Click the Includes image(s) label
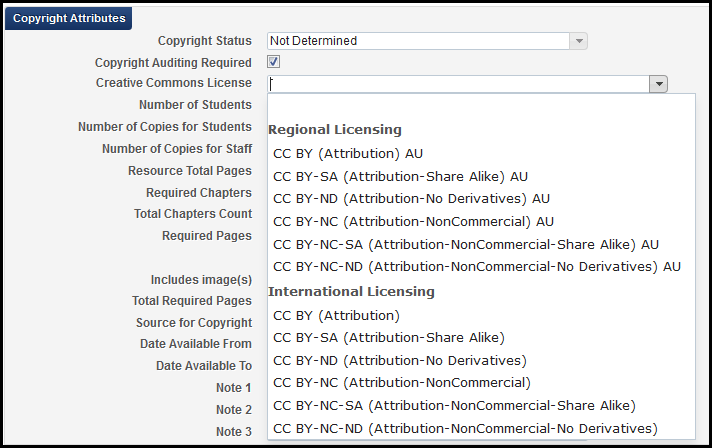The width and height of the screenshot is (712, 448). point(201,280)
